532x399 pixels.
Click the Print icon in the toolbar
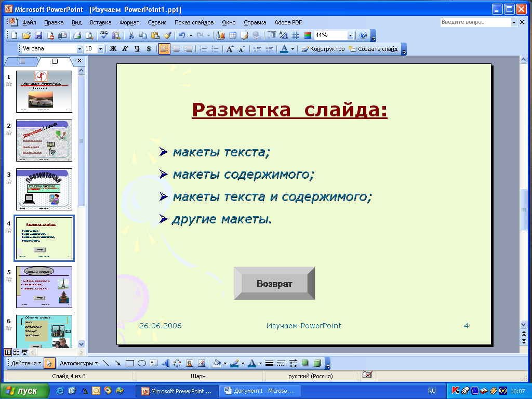pyautogui.click(x=77, y=35)
